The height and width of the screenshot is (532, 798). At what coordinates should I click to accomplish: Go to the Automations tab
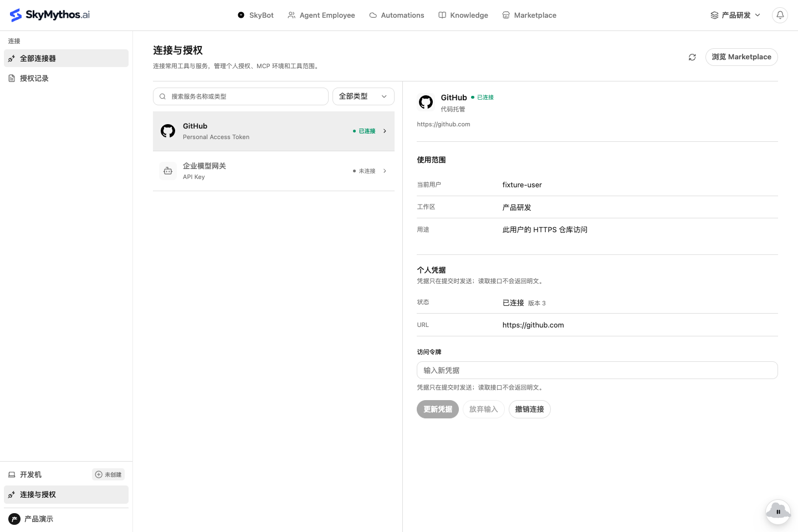[x=397, y=15]
